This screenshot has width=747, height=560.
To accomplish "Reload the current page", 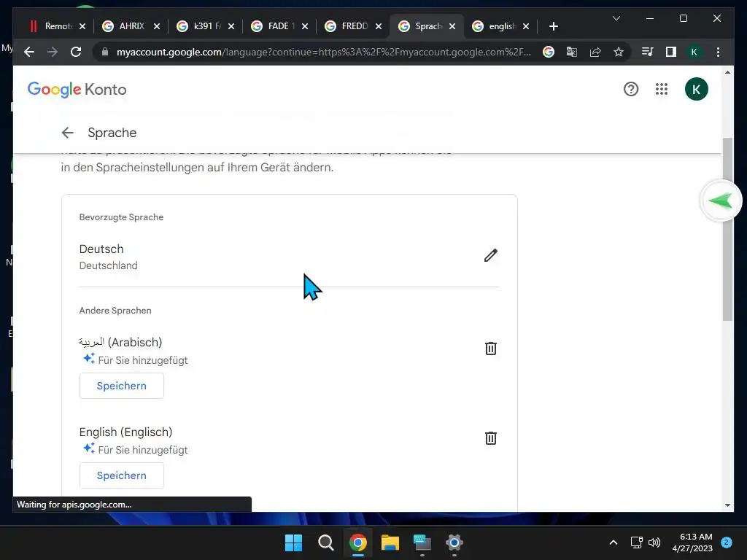I will click(76, 52).
